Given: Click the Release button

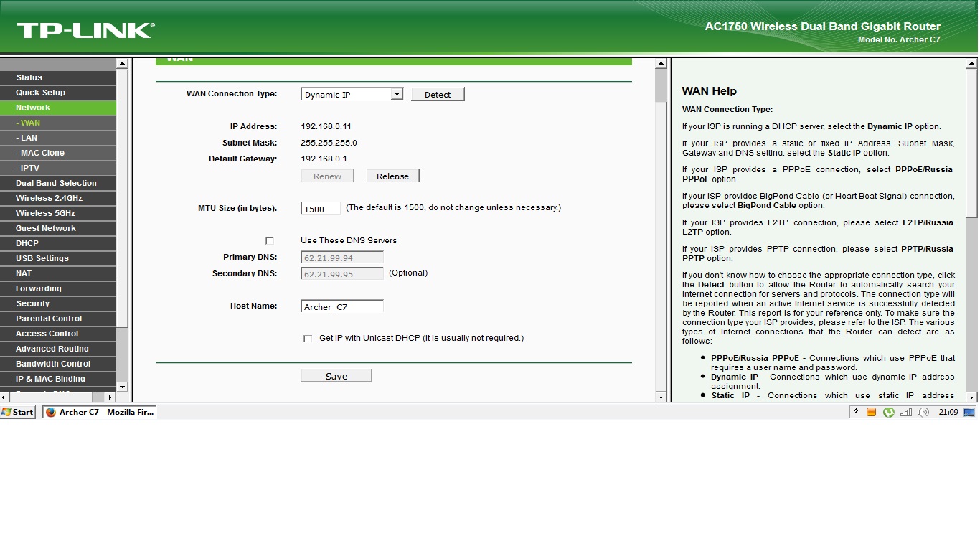Looking at the screenshot, I should click(392, 176).
